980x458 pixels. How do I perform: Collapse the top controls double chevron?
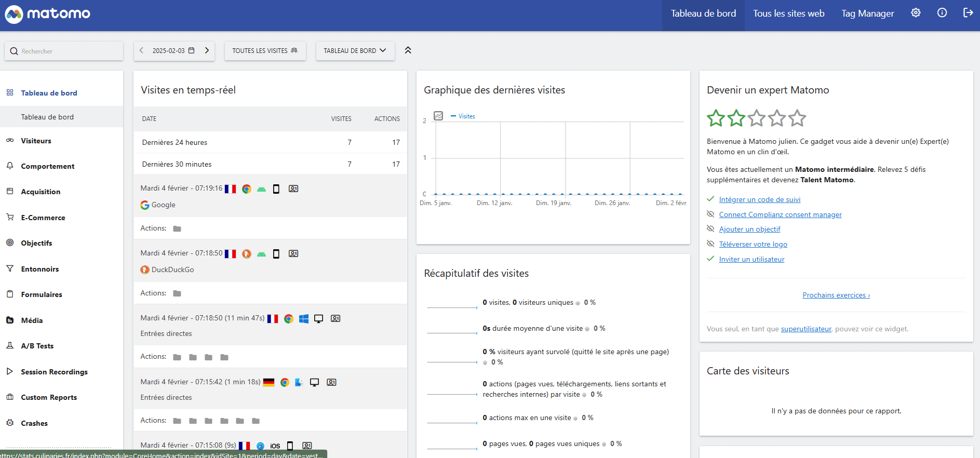[x=408, y=50]
